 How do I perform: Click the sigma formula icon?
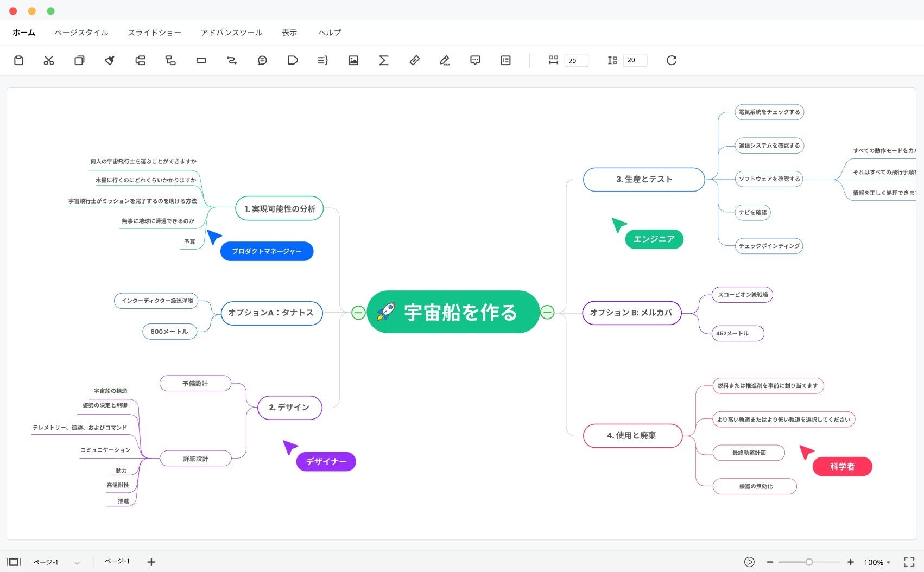(x=384, y=60)
